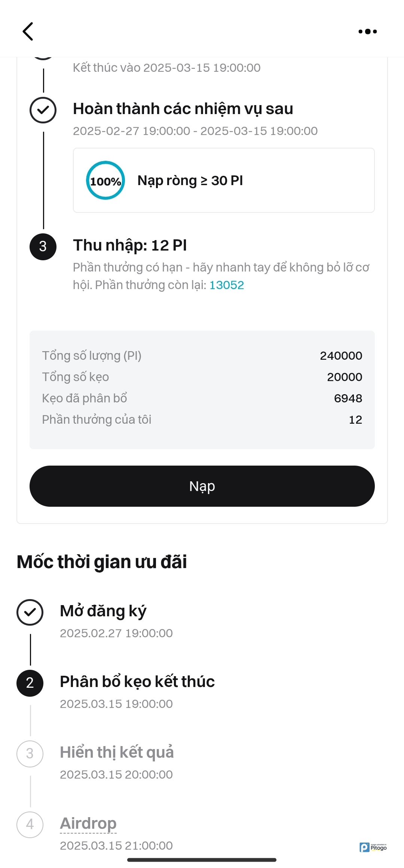Image resolution: width=404 pixels, height=868 pixels.
Task: Tap the underlined Airdrop label
Action: click(88, 823)
